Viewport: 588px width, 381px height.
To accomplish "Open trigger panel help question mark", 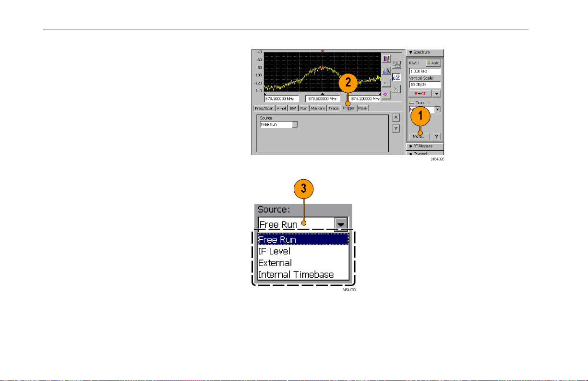I will pyautogui.click(x=396, y=128).
